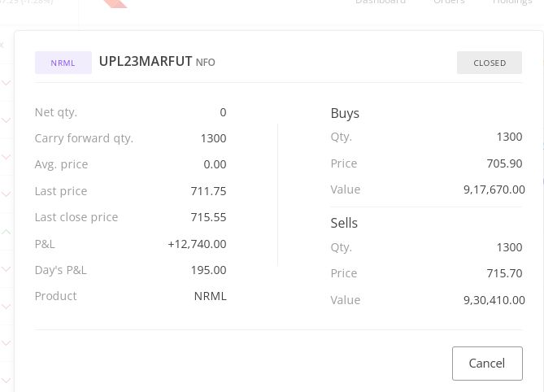
Task: Select the Sells price 715.70
Action: 504,273
